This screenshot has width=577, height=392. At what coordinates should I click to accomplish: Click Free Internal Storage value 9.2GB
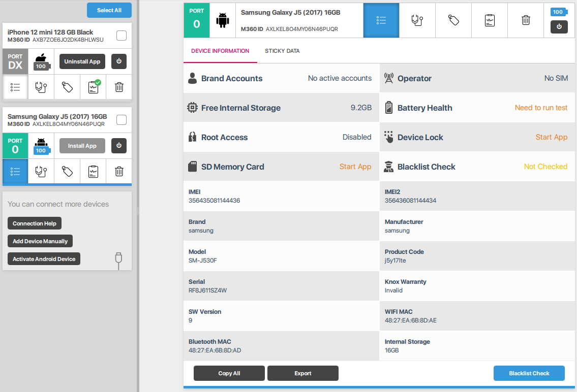pyautogui.click(x=361, y=108)
